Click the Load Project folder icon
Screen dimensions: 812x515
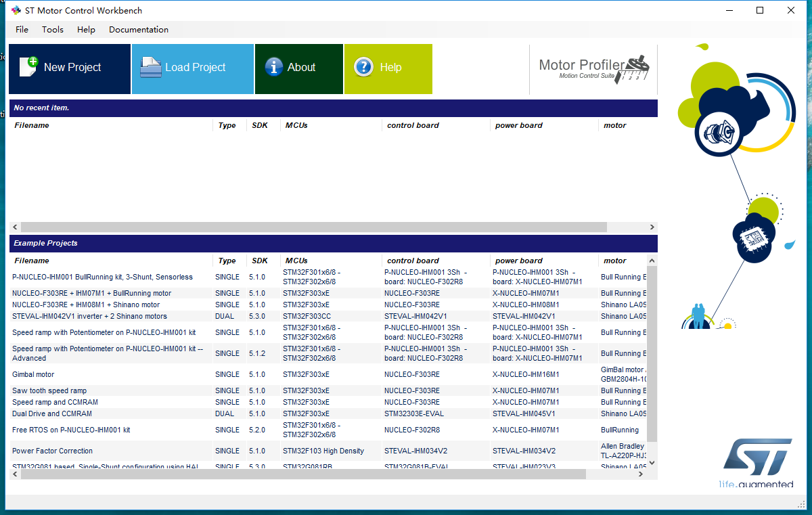click(x=150, y=67)
